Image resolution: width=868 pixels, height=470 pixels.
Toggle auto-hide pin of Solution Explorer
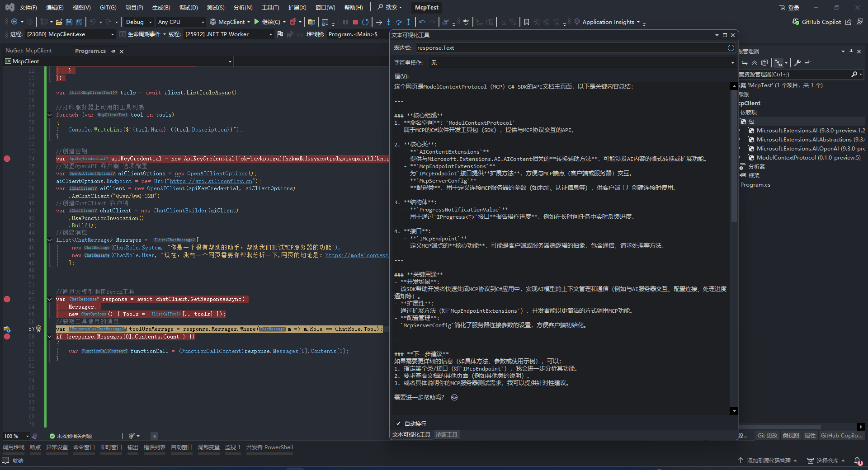(x=851, y=51)
